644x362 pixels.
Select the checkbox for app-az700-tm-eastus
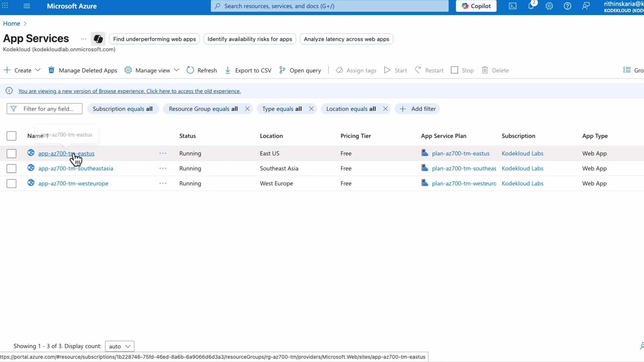click(x=11, y=154)
